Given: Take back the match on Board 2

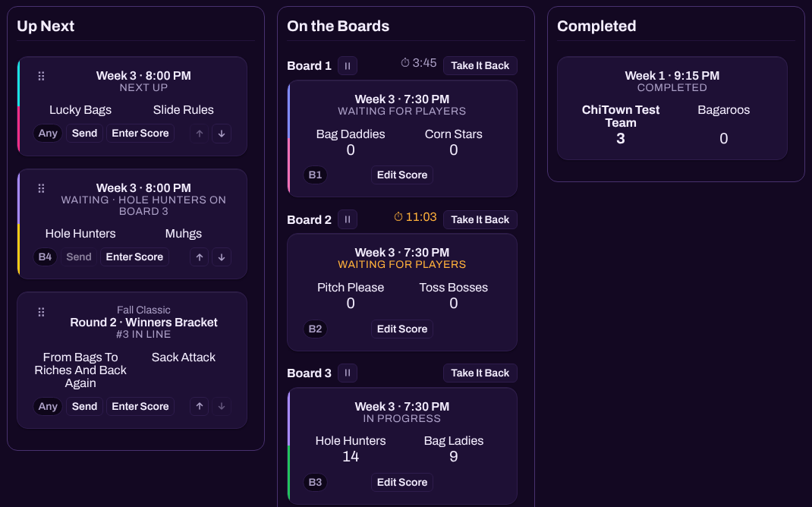Looking at the screenshot, I should (x=480, y=219).
